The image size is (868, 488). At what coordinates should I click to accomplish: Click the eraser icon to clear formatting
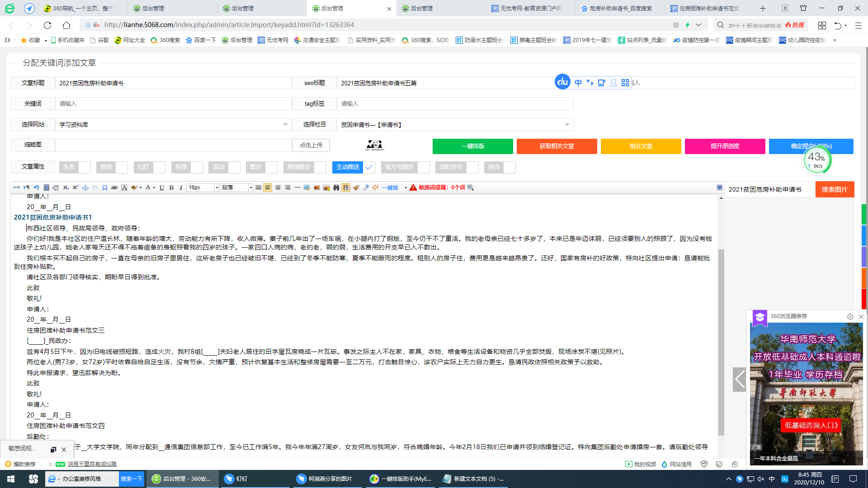point(366,187)
